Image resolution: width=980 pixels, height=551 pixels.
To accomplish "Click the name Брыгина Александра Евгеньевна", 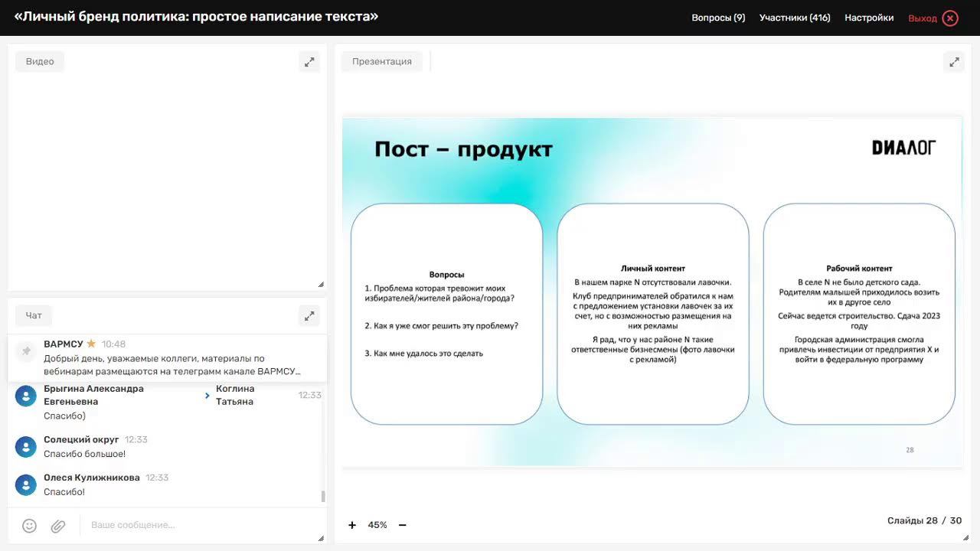I will pyautogui.click(x=93, y=395).
